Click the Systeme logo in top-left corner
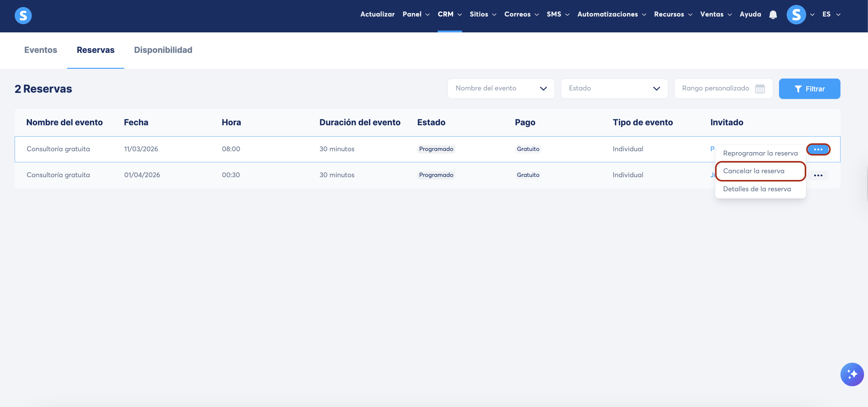Screen dimensions: 868x407 click(x=23, y=16)
